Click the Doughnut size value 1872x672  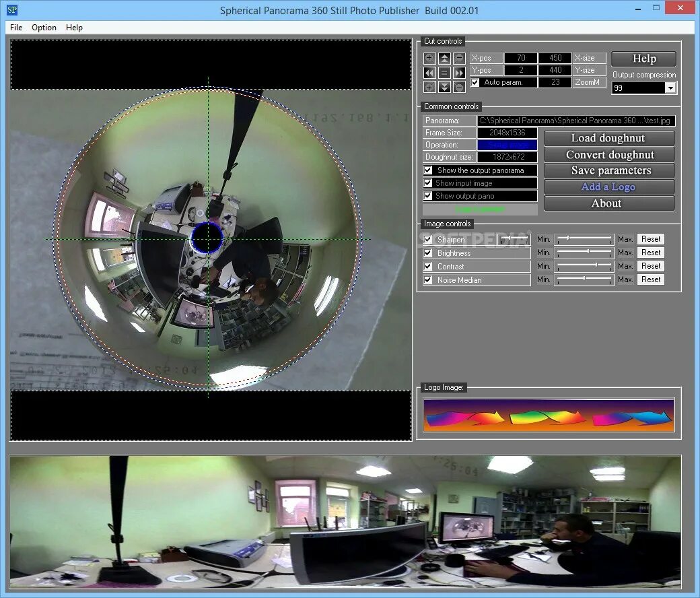point(507,157)
